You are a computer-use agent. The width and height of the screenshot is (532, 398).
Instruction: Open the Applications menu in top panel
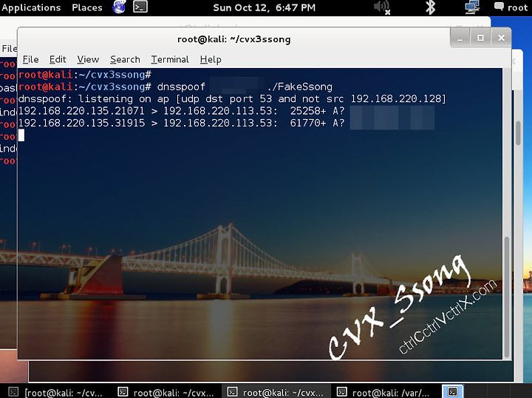(x=31, y=7)
